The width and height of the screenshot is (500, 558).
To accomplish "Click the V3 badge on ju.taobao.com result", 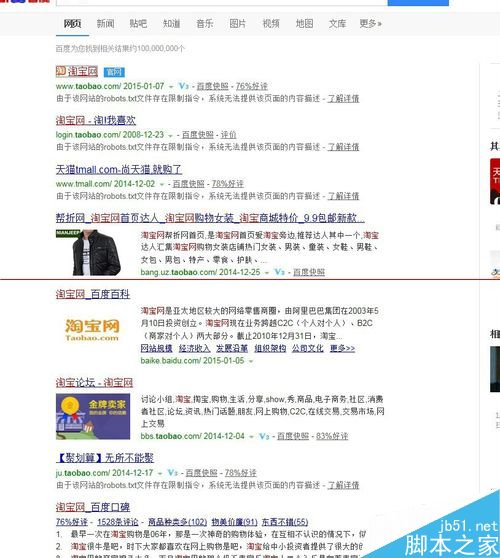I will tap(173, 473).
